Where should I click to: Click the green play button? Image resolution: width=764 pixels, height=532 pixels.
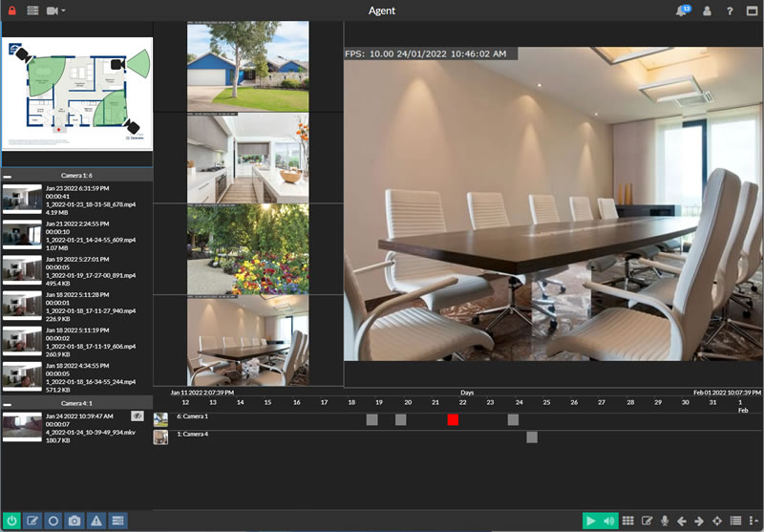[x=591, y=521]
